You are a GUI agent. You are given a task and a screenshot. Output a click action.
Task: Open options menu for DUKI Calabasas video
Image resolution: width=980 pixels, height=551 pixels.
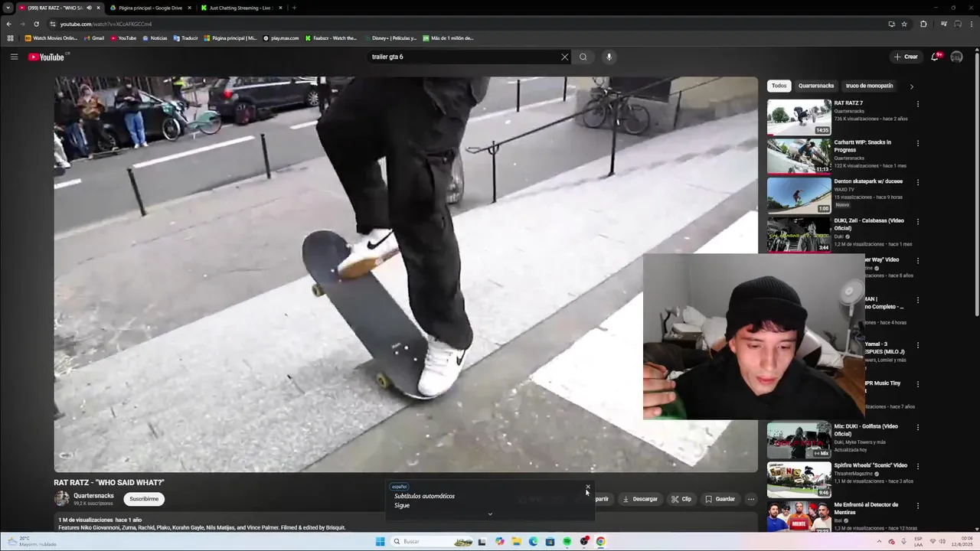coord(918,221)
